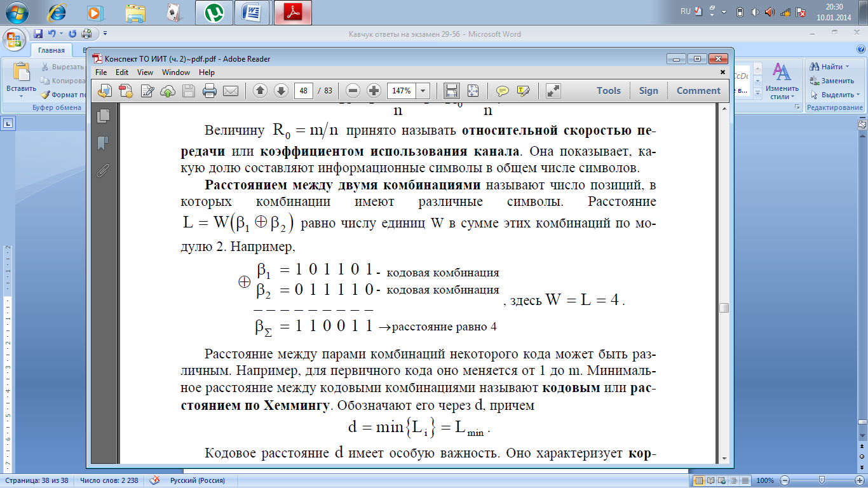Viewport: 868px width, 488px height.
Task: Open the Sign pane in Reader
Action: point(648,91)
